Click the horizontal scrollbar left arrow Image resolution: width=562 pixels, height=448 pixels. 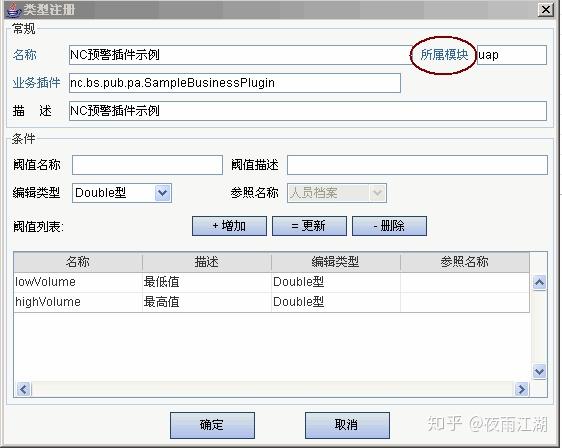tap(24, 389)
